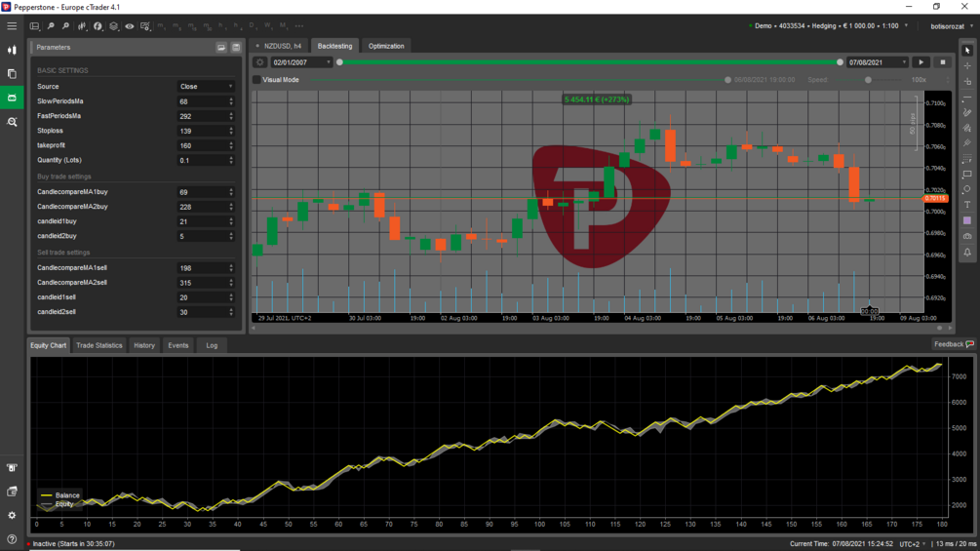
Task: Open the Events tab
Action: (178, 345)
